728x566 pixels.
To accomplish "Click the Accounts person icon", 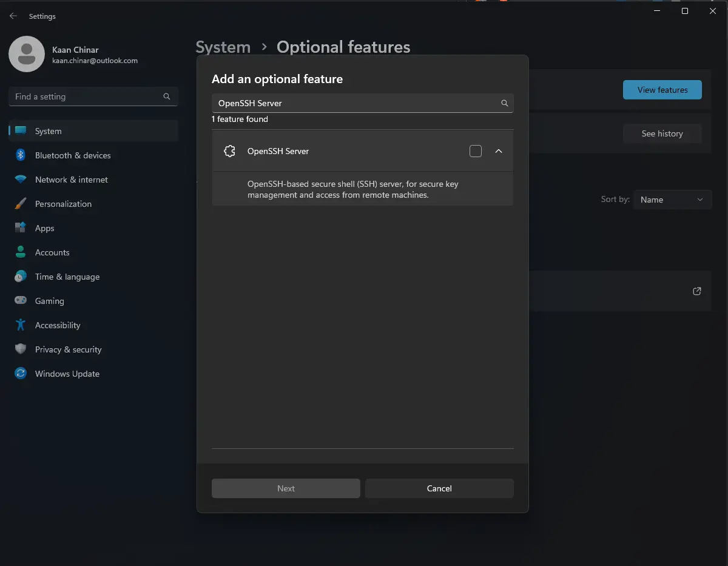I will [21, 252].
